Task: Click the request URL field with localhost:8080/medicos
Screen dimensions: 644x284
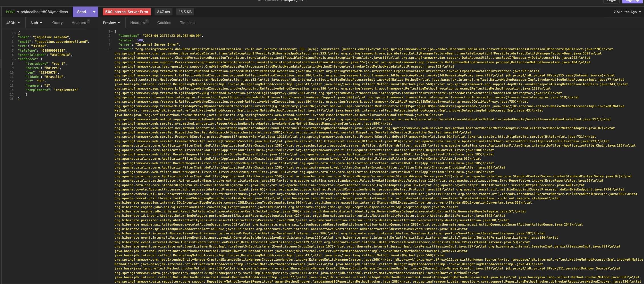Action: point(44,12)
